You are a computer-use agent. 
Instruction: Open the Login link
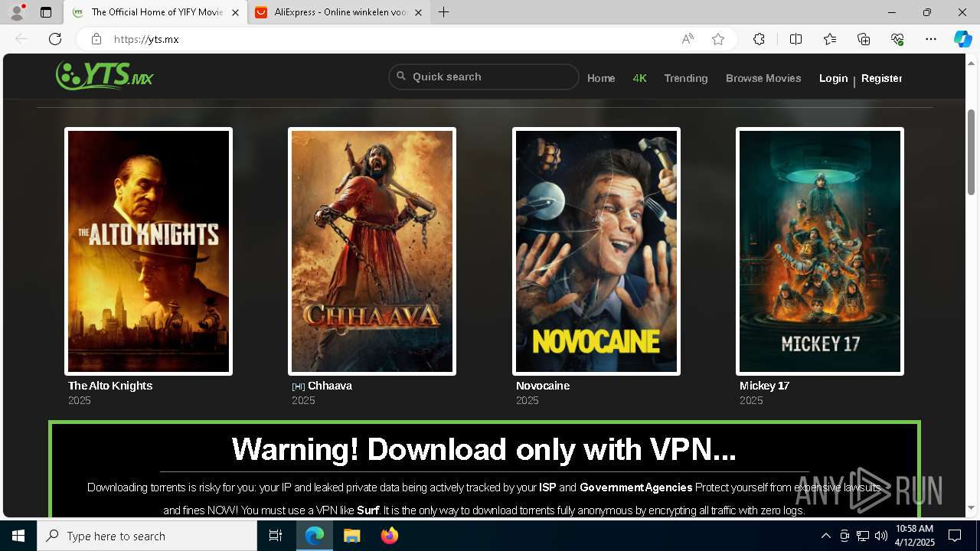click(x=833, y=78)
